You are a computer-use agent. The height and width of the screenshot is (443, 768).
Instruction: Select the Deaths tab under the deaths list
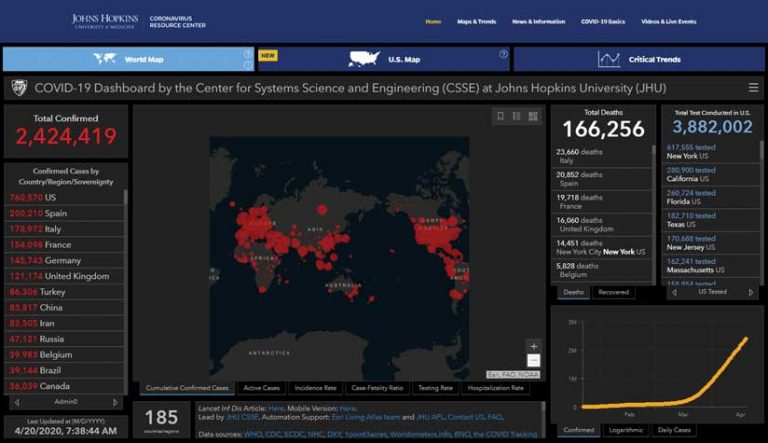[573, 292]
